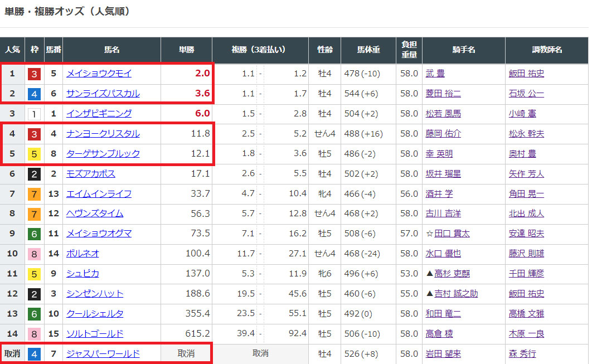
Task: Click the 人気 column header
Action: tap(12, 50)
